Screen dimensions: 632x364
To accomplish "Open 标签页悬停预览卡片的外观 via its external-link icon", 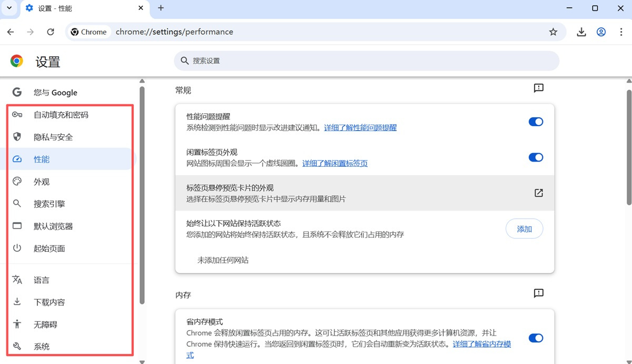I will click(538, 193).
